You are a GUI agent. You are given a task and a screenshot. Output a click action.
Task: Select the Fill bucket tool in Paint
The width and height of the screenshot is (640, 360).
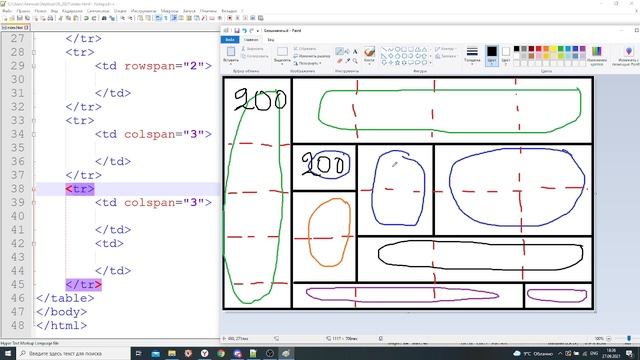(347, 51)
